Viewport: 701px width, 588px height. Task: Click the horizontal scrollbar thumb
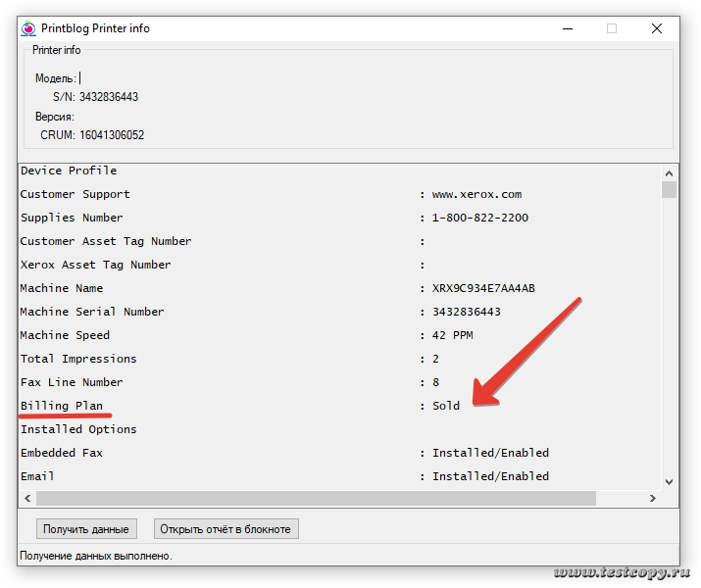(x=314, y=499)
